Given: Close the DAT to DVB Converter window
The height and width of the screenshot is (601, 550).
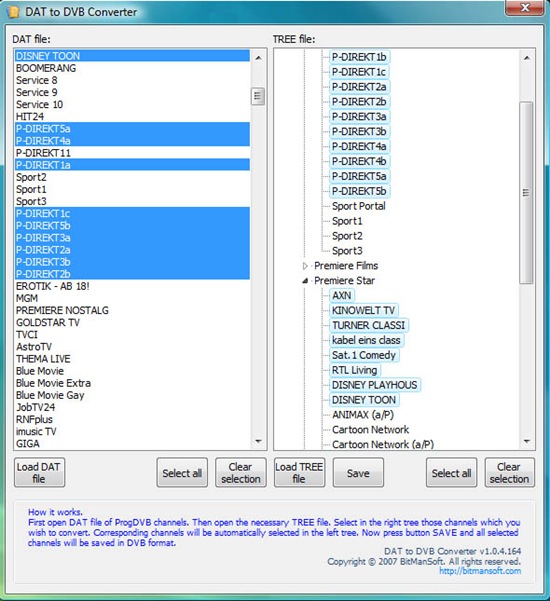Looking at the screenshot, I should (524, 8).
